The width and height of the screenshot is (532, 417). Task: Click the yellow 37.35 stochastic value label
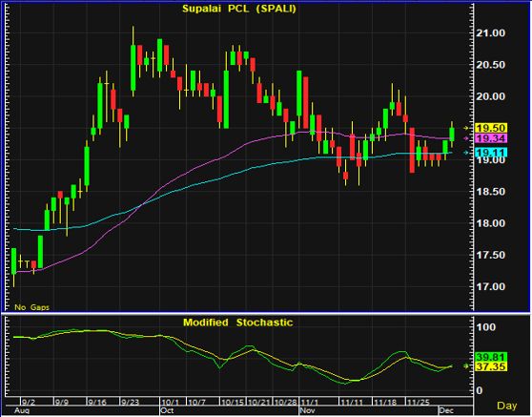491,366
